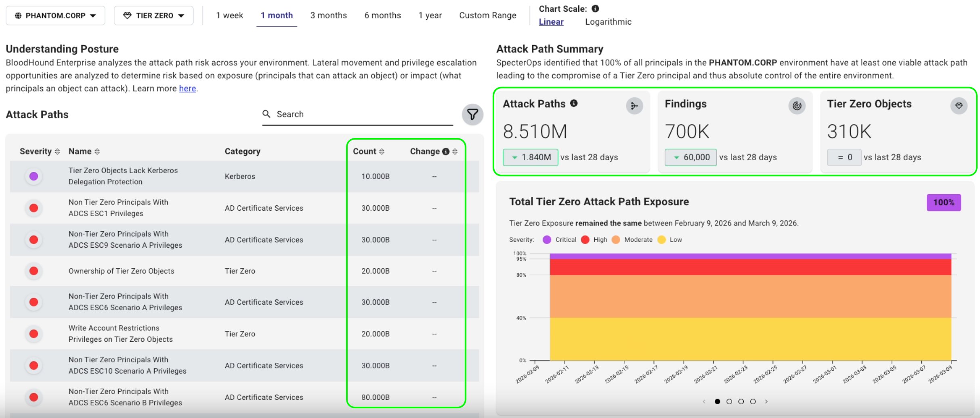The image size is (980, 418).
Task: Open the Learn more 'here' link
Action: pos(187,88)
